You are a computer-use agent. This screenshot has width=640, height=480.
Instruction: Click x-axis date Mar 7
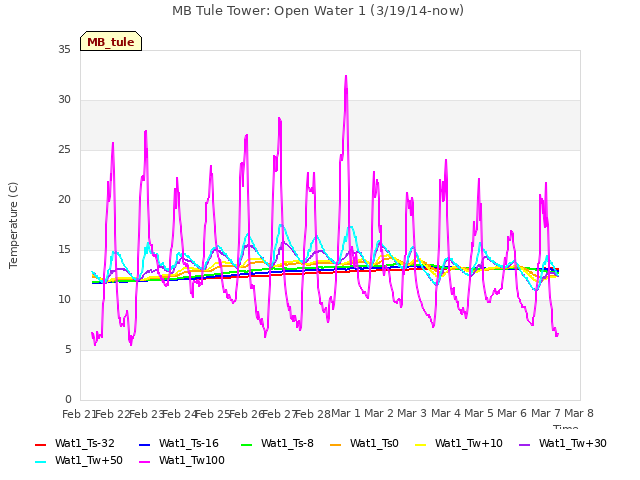[546, 414]
